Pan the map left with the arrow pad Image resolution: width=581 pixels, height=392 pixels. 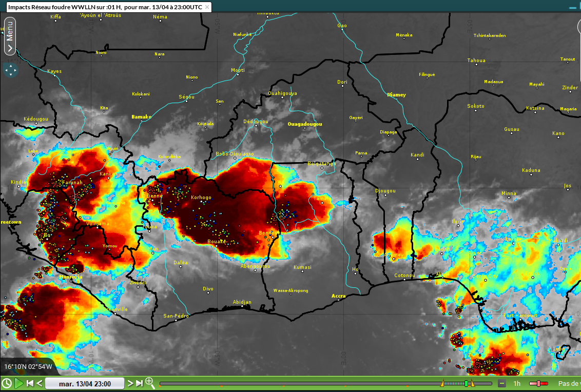(6, 70)
